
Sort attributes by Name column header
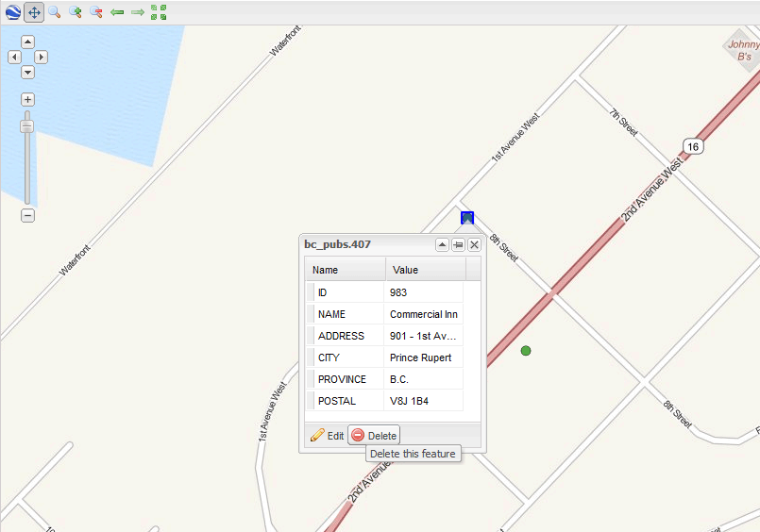345,270
